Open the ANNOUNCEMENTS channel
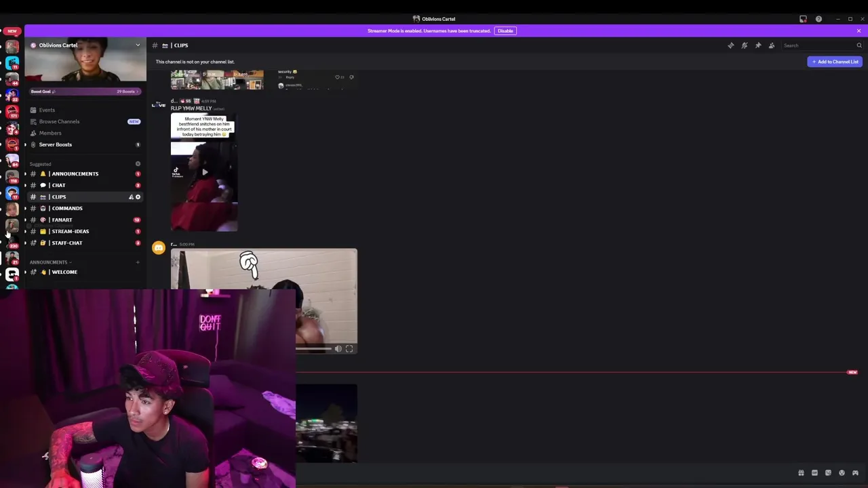 (x=75, y=174)
